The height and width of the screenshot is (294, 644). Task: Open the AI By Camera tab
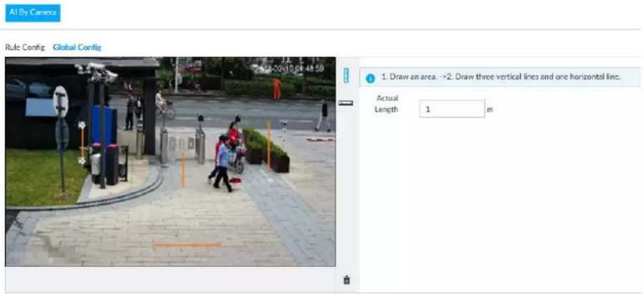pos(33,13)
